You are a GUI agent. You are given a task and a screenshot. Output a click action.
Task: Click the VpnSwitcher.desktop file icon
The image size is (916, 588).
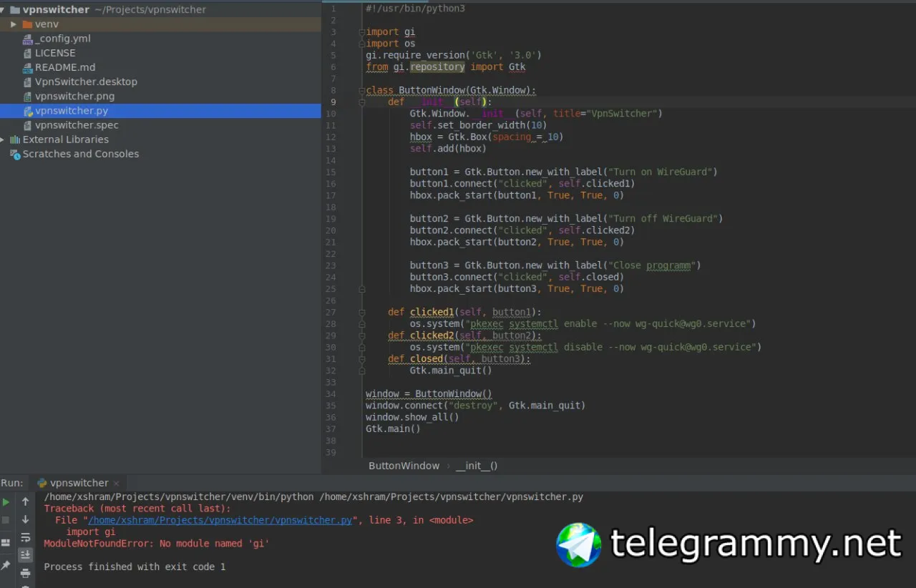28,82
